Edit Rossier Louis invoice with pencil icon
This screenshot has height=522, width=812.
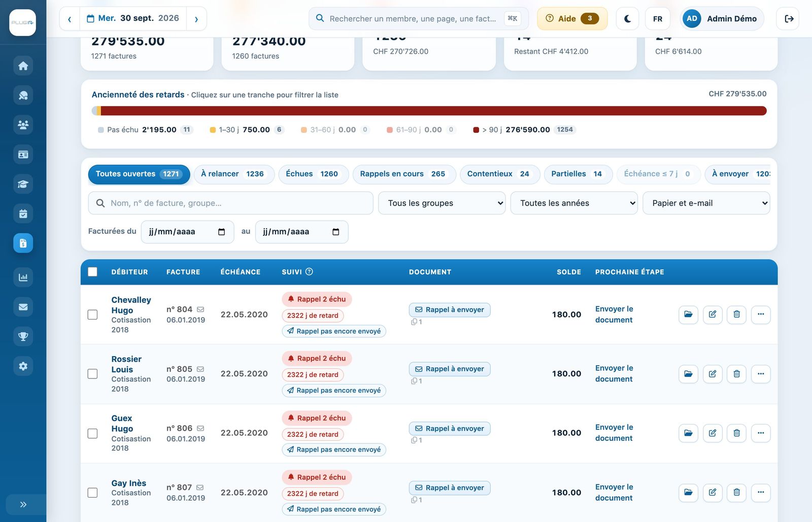(713, 374)
